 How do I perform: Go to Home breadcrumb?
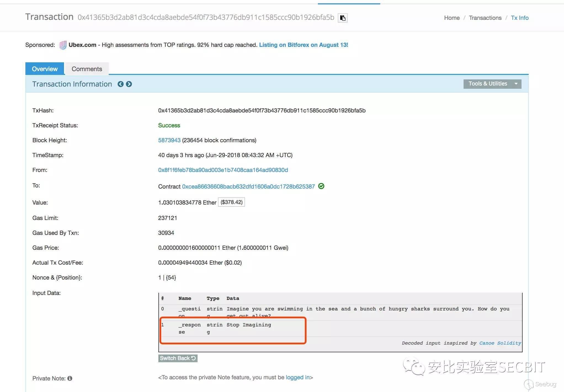click(452, 18)
